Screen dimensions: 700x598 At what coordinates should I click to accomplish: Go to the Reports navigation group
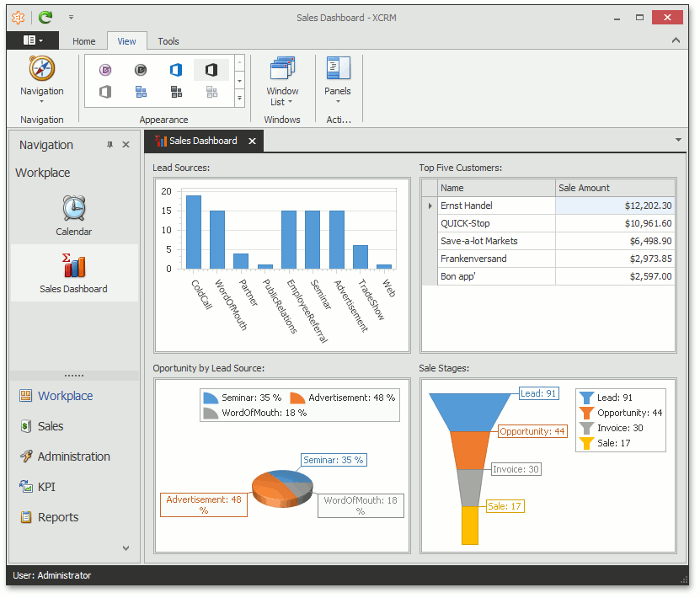(x=58, y=517)
